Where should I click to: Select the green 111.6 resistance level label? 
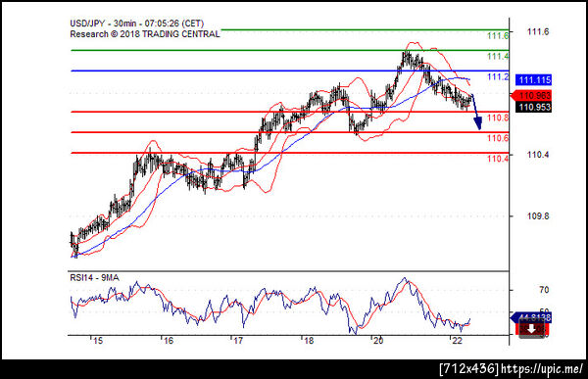pyautogui.click(x=498, y=36)
